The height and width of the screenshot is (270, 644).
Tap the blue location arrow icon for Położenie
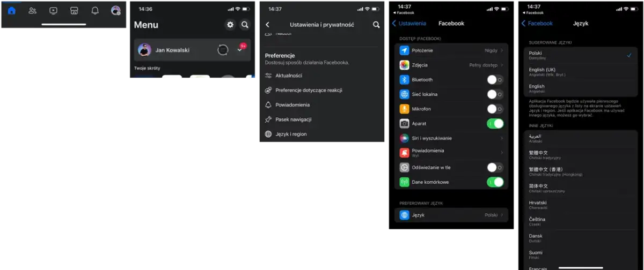tap(405, 50)
